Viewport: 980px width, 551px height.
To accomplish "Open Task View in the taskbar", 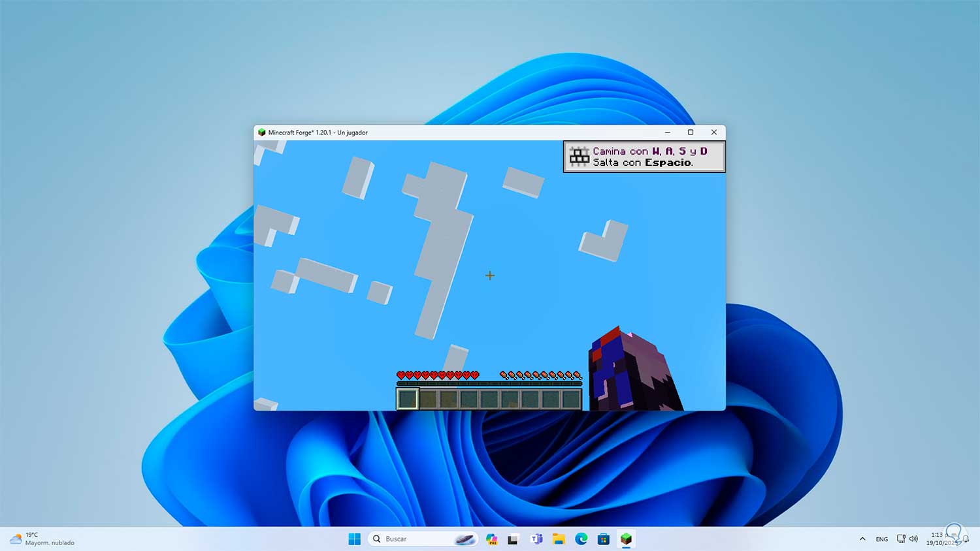I will (x=513, y=539).
